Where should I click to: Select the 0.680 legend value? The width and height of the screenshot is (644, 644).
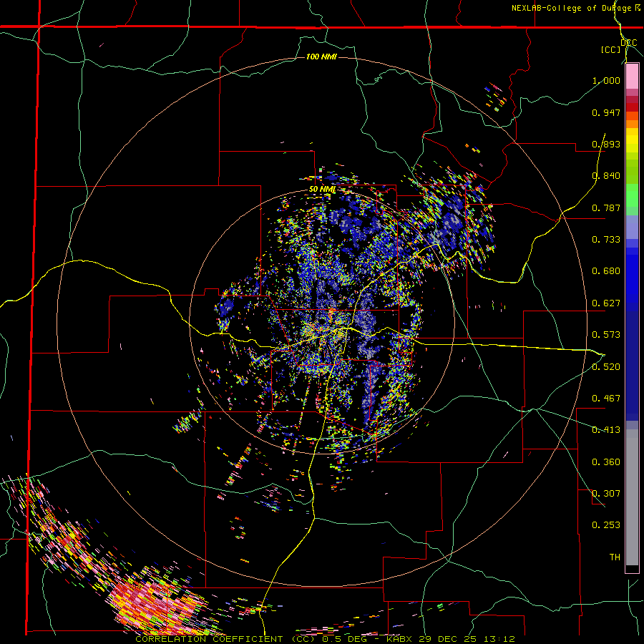[x=606, y=271]
